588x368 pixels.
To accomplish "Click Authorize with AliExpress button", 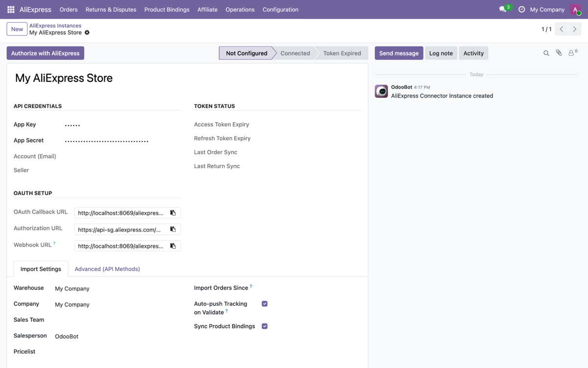I will tap(45, 53).
